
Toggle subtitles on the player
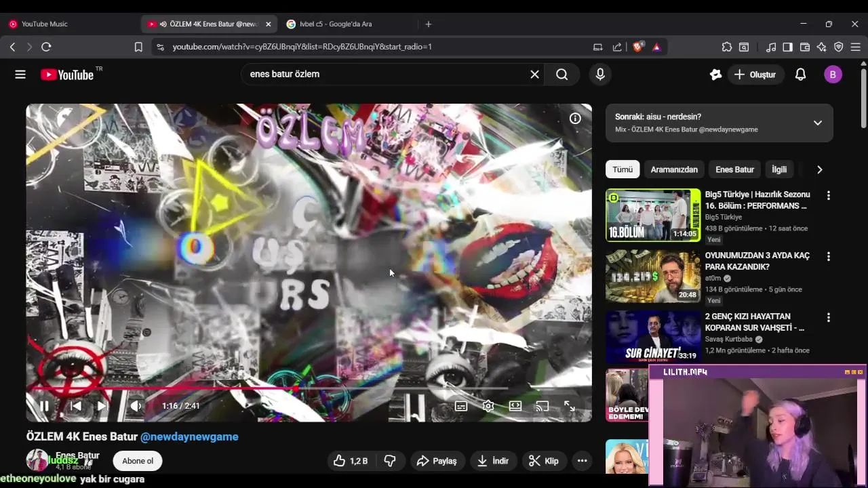click(461, 406)
